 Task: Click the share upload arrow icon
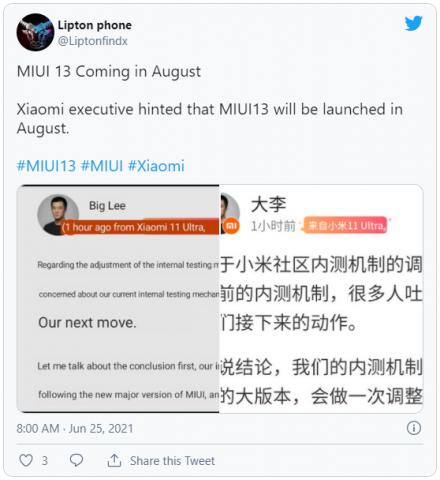tap(114, 460)
